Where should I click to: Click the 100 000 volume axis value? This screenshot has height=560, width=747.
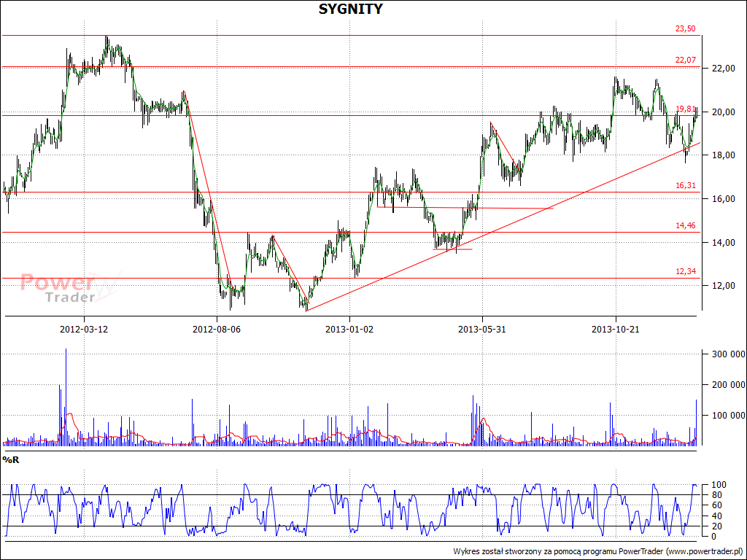728,415
